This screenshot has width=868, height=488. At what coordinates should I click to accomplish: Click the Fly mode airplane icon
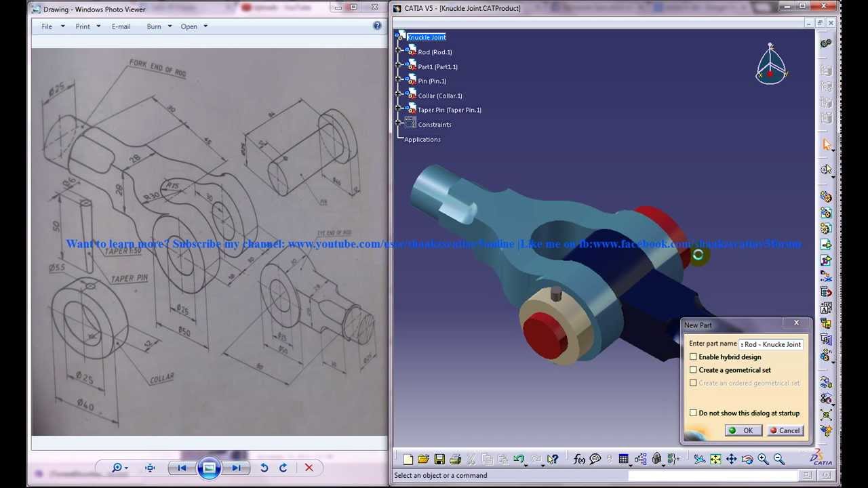[700, 460]
